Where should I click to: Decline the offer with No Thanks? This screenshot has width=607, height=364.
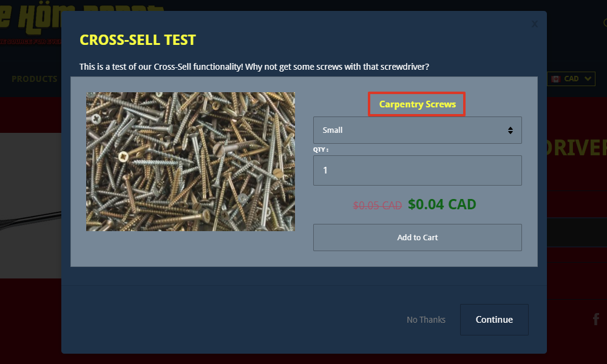pos(426,320)
